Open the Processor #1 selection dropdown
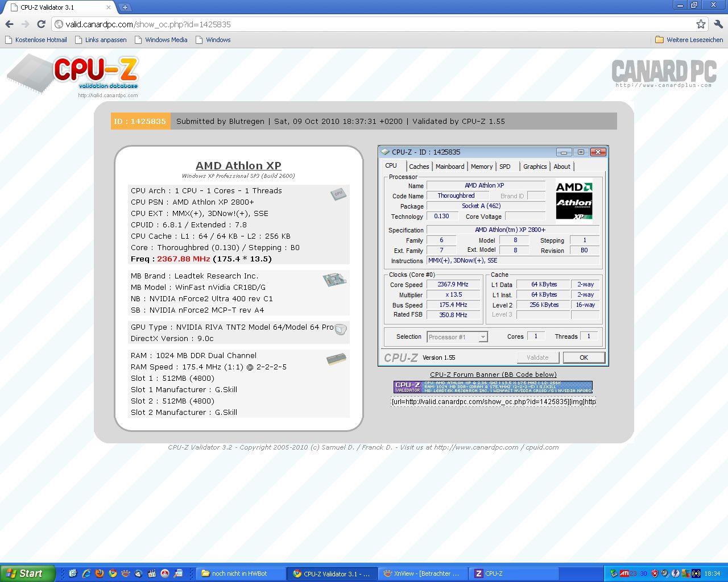The width and height of the screenshot is (728, 582). point(457,336)
